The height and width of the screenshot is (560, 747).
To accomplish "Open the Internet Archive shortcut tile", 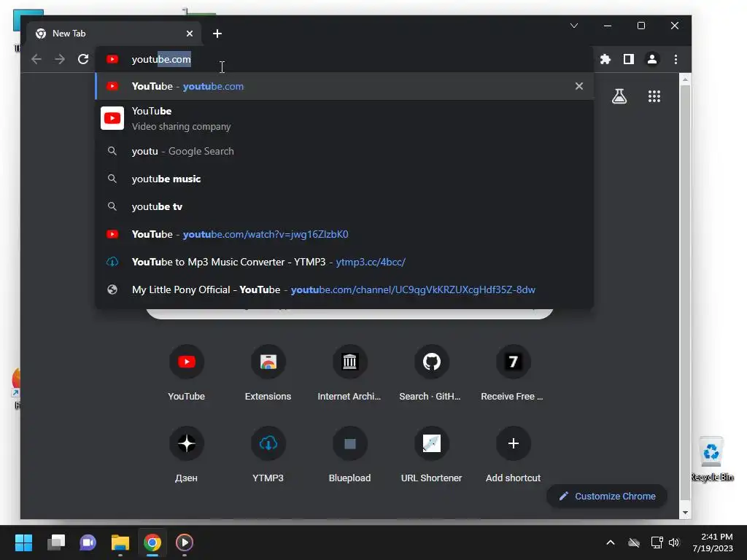I will pos(349,374).
